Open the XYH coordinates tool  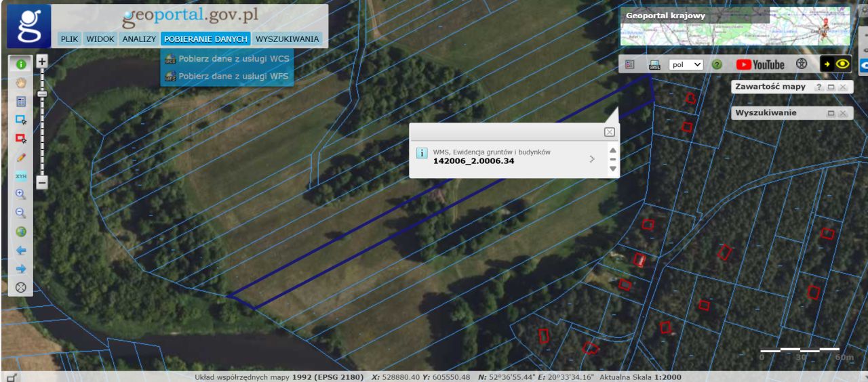coord(20,175)
